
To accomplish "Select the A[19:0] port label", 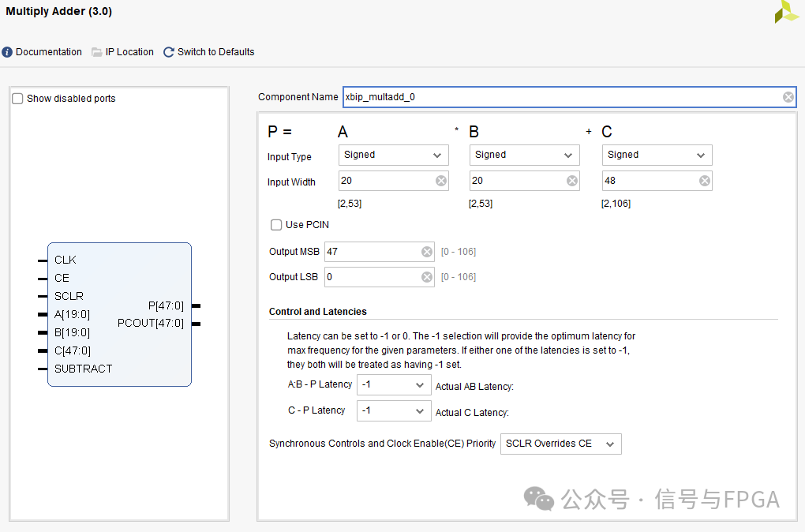I will point(72,314).
